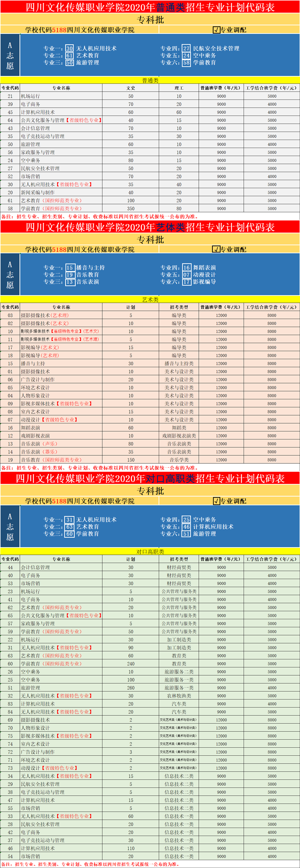The width and height of the screenshot is (300, 868).
Task: Select boxed code 63 beside 艺术教育 choice
Action: coord(69,527)
